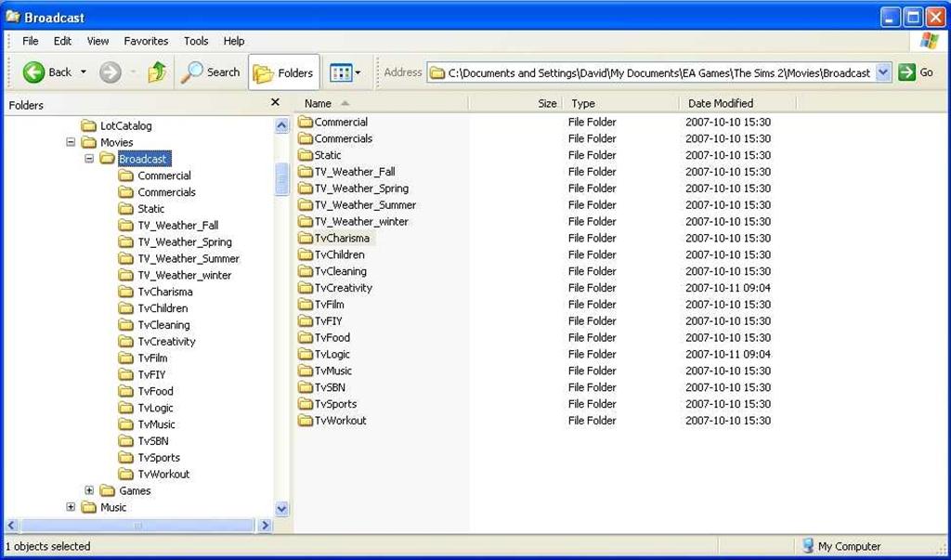The image size is (951, 560).
Task: Toggle the Folders pane button
Action: (x=284, y=72)
